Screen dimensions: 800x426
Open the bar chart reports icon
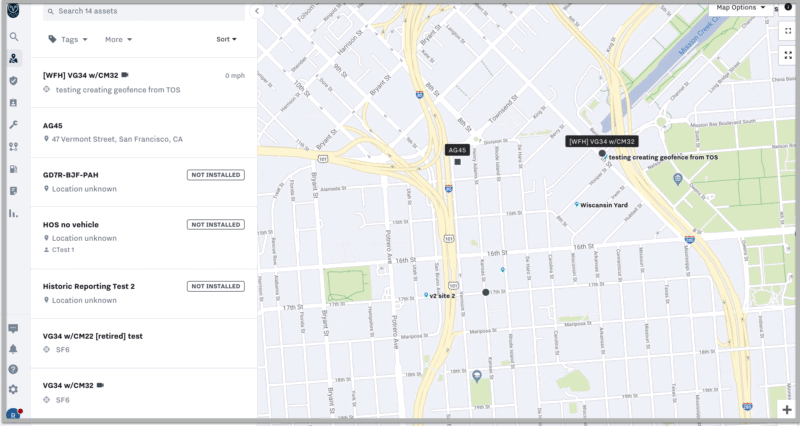(14, 212)
